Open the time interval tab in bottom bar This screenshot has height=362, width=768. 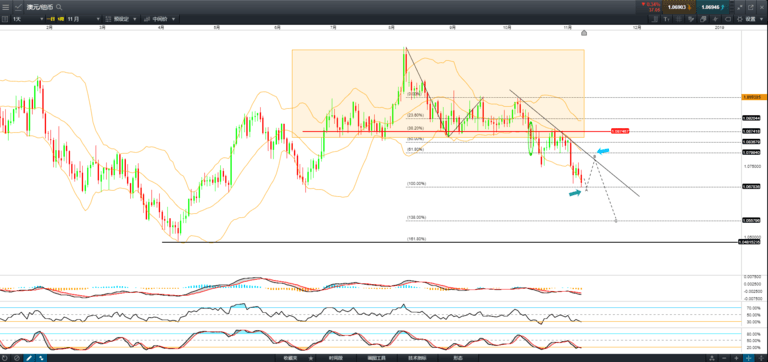click(336, 358)
